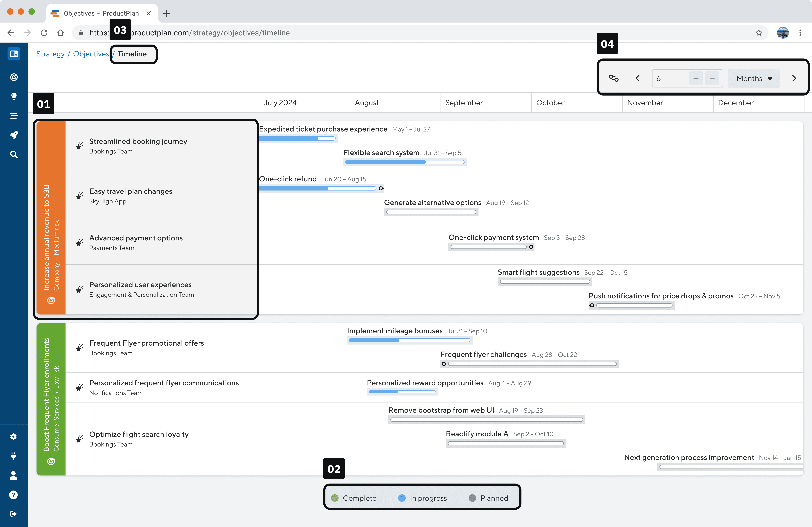Click the objectives target sidebar icon
The height and width of the screenshot is (527, 812).
pyautogui.click(x=14, y=77)
